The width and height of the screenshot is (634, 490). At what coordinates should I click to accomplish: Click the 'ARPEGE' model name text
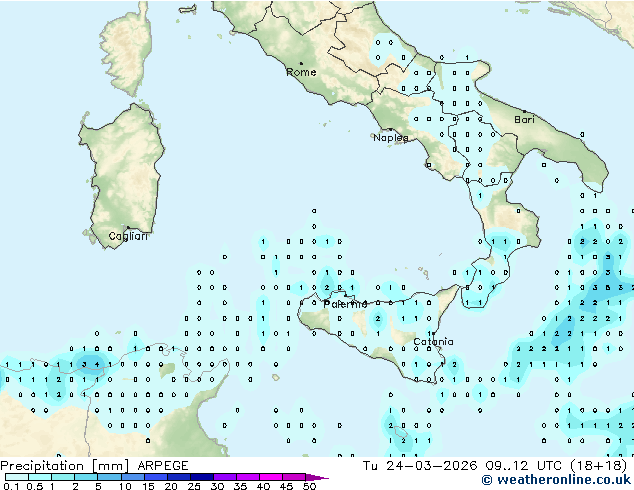[x=163, y=466]
